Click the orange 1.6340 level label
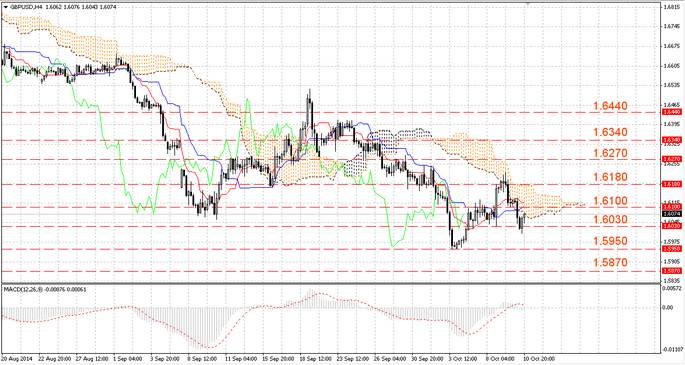Screen dimensions: 685x365 [610, 132]
